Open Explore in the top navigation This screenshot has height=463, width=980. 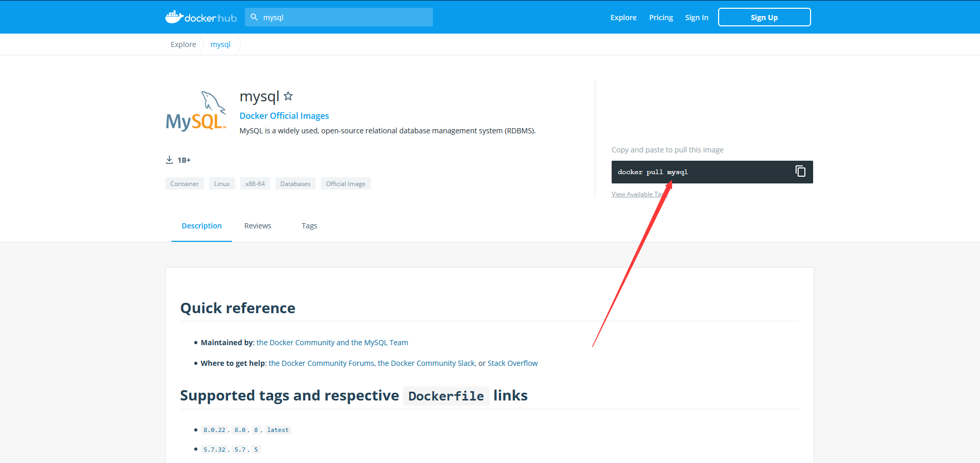pyautogui.click(x=624, y=18)
